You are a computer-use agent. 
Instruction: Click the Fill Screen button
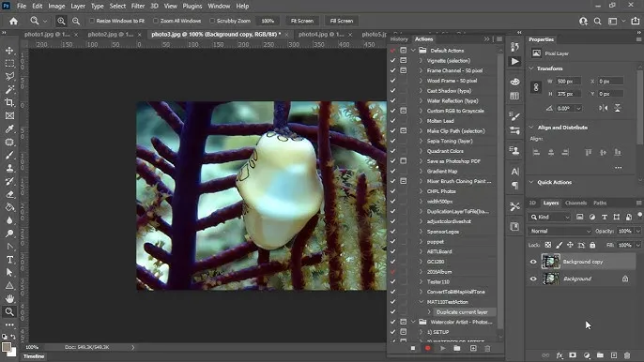pos(342,21)
